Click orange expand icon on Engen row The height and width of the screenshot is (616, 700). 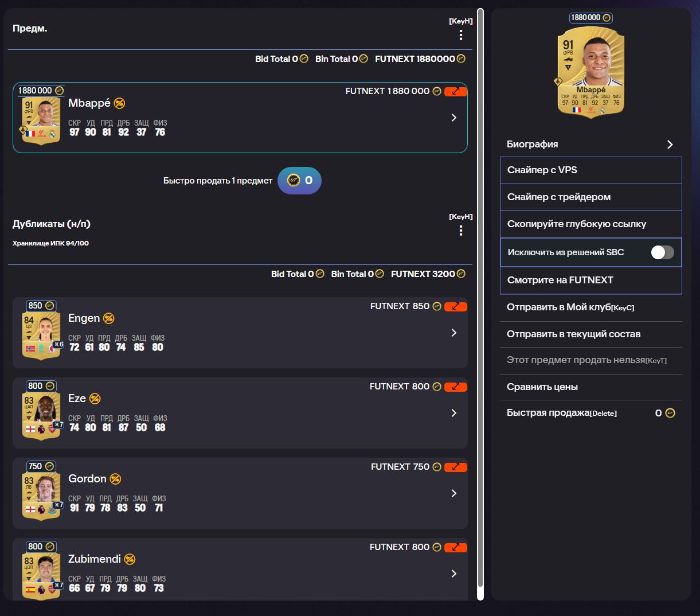click(x=456, y=306)
